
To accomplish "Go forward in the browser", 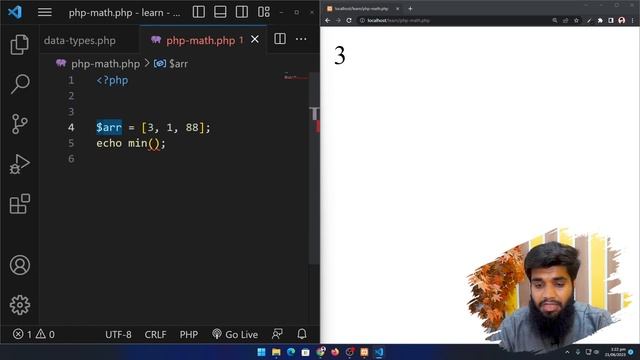I will (338, 20).
